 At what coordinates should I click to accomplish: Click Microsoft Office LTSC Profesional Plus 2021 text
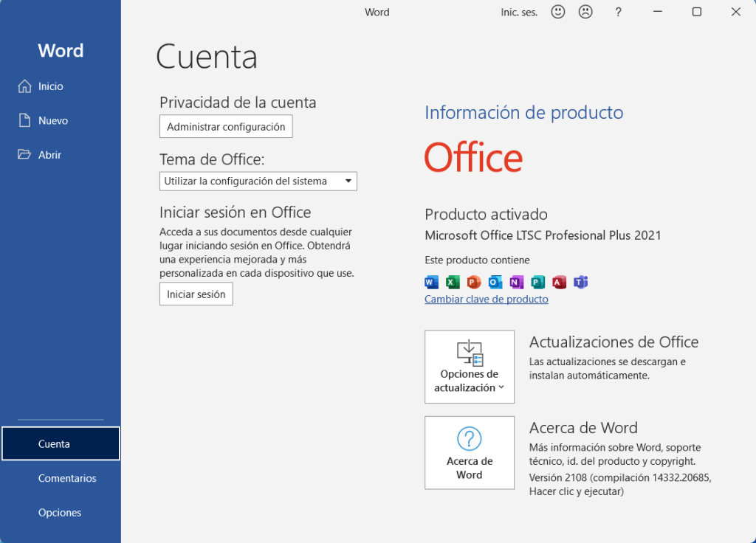coord(543,235)
